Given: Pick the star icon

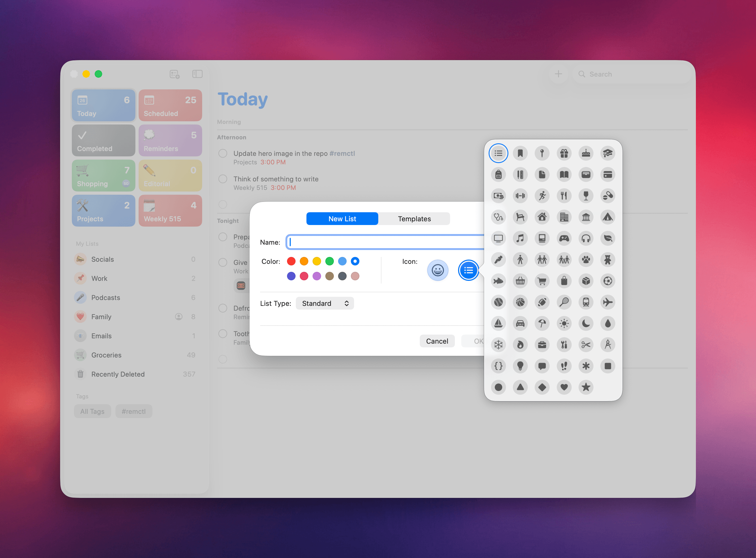Looking at the screenshot, I should click(586, 388).
